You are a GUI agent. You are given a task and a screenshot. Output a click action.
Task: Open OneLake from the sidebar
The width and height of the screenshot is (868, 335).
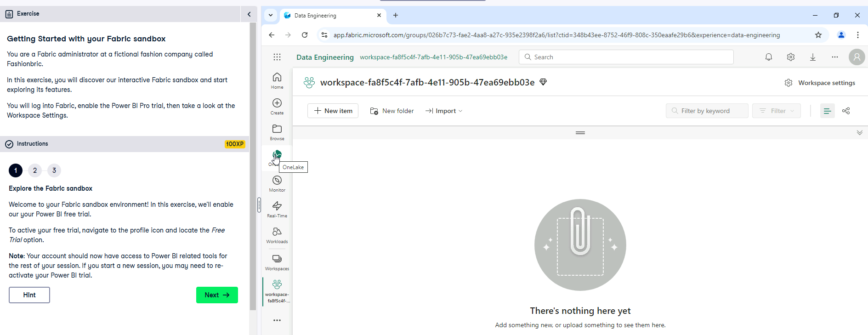click(x=277, y=158)
